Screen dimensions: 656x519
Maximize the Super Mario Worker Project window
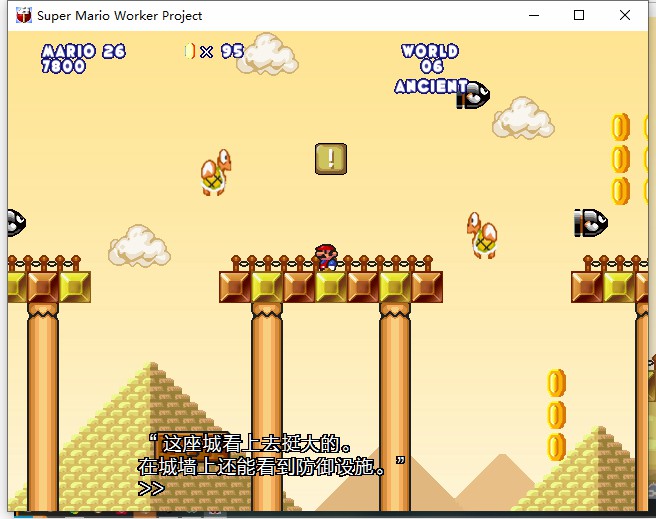click(x=579, y=15)
